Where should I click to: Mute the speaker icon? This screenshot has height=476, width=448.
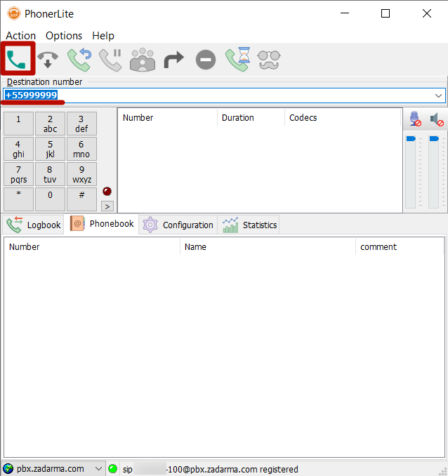(x=437, y=119)
